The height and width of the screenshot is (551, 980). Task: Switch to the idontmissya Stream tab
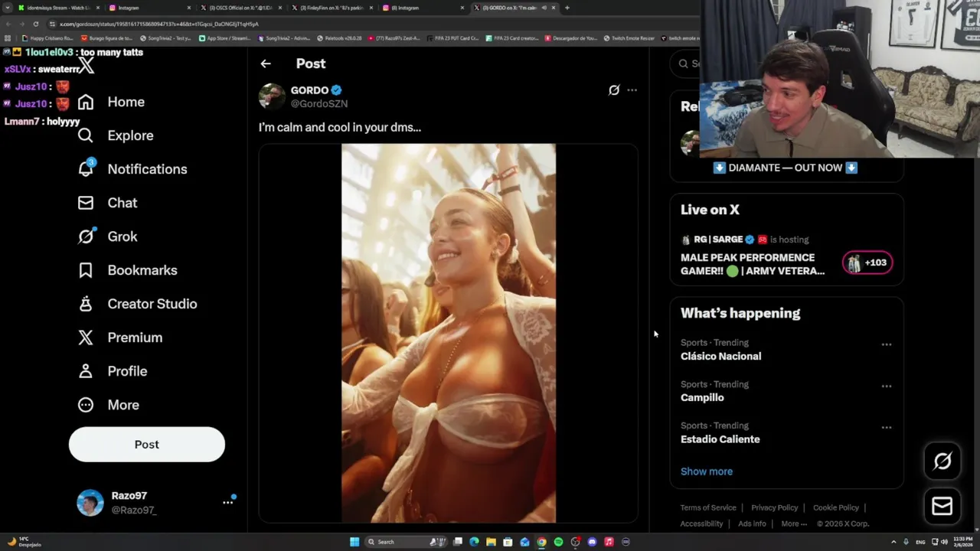click(x=58, y=8)
